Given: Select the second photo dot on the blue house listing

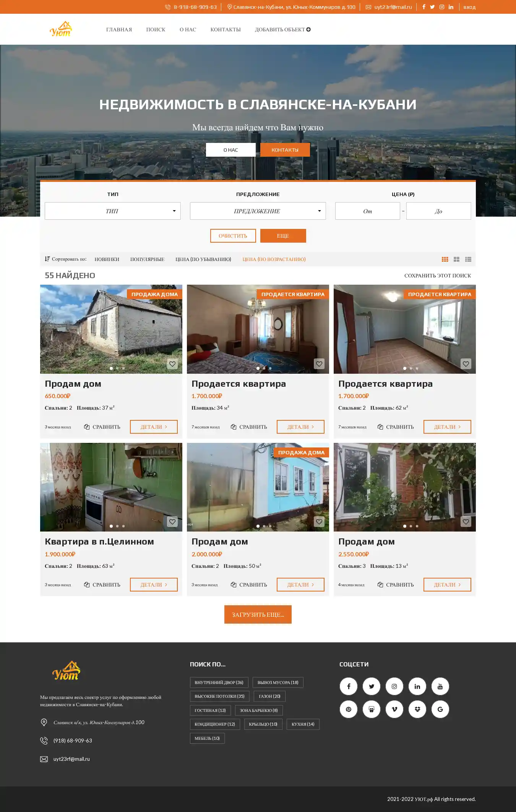Looking at the screenshot, I should [264, 526].
